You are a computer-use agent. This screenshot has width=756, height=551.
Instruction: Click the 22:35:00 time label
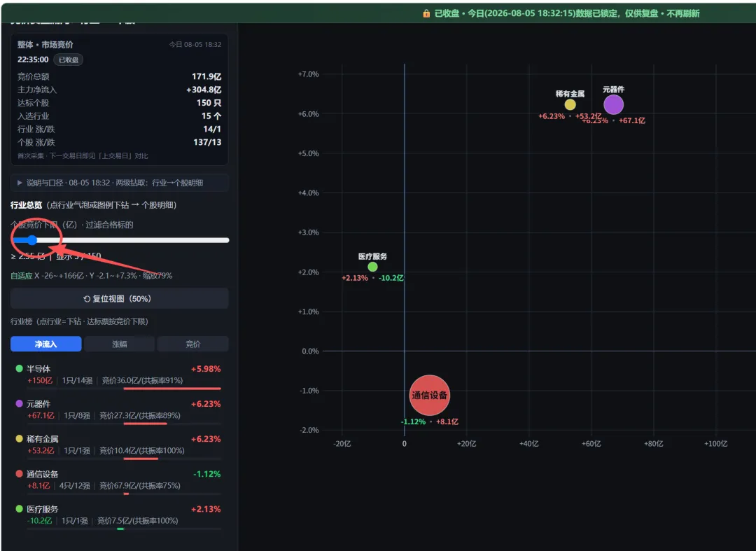coord(33,60)
